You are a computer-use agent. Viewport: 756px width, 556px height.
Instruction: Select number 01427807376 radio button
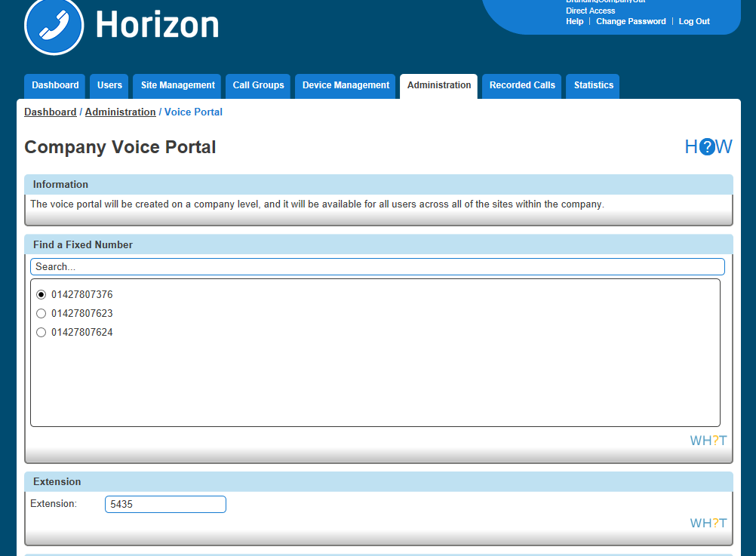tap(41, 295)
